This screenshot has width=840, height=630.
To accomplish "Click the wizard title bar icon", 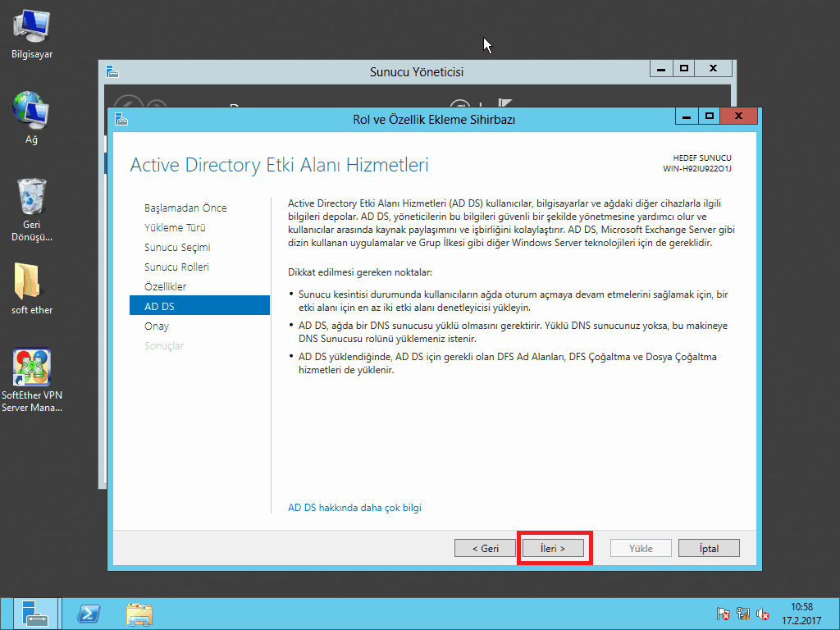I will click(121, 119).
